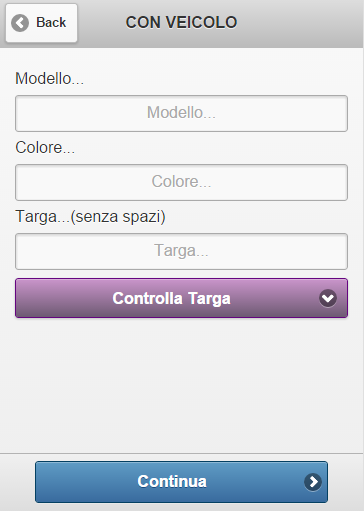The image size is (364, 511).
Task: Click the Colore... label above the second field
Action: [x=45, y=148]
